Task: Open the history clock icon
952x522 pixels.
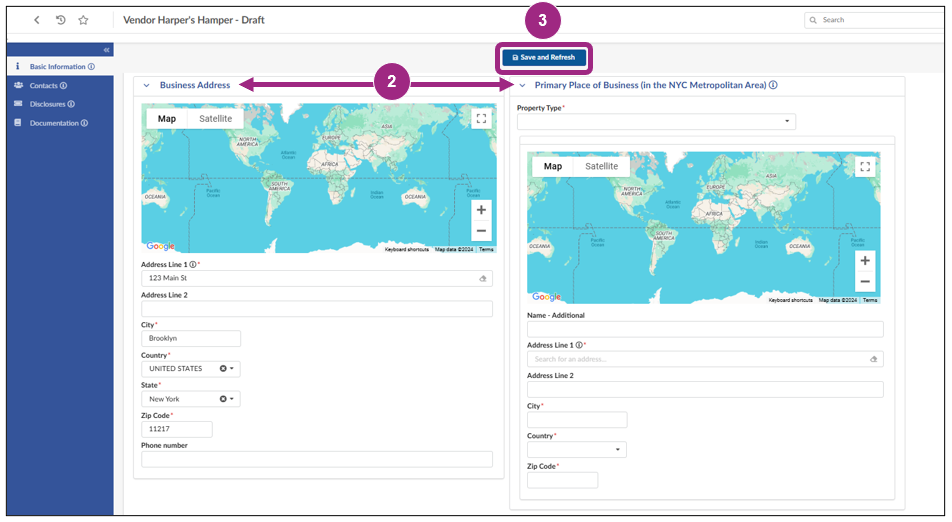Action: (x=60, y=20)
